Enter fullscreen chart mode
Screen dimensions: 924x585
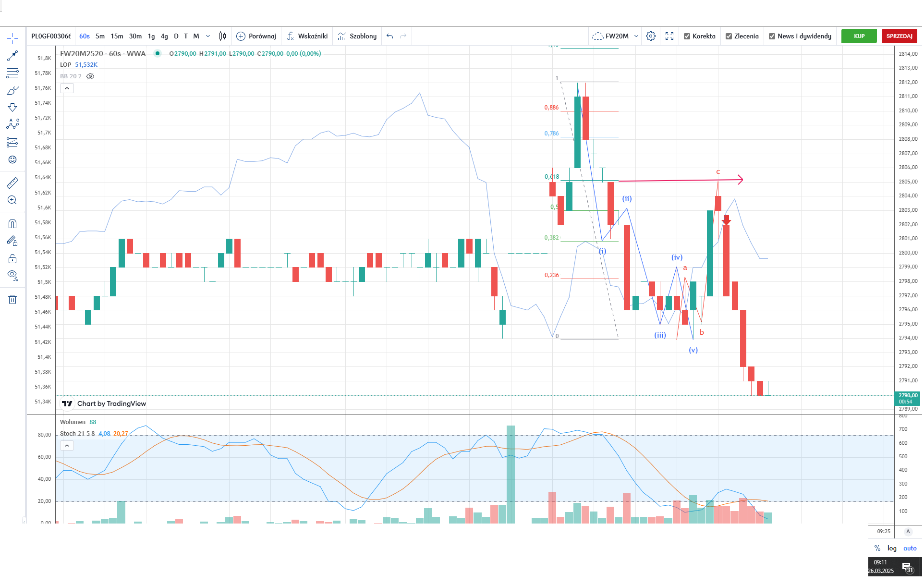(x=669, y=36)
